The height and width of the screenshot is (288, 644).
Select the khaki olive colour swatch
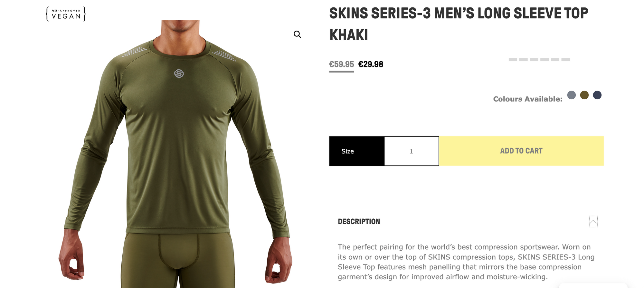click(584, 95)
